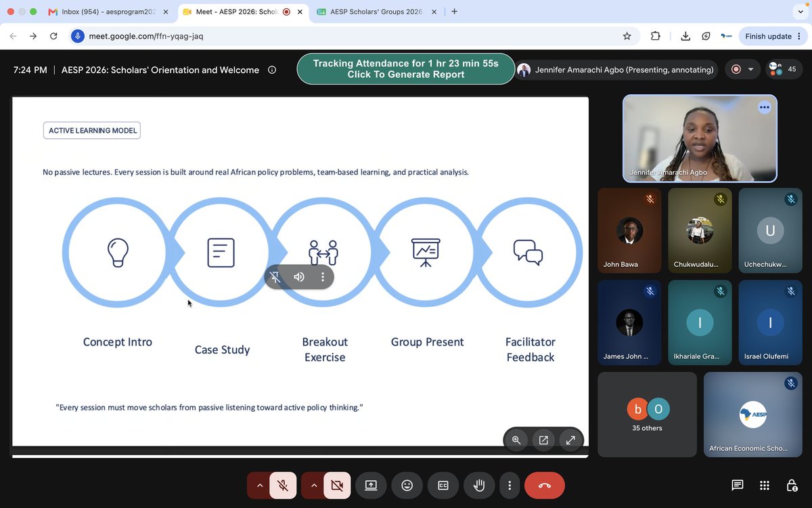The image size is (812, 508).
Task: Open host controls lock icon
Action: pos(792,486)
